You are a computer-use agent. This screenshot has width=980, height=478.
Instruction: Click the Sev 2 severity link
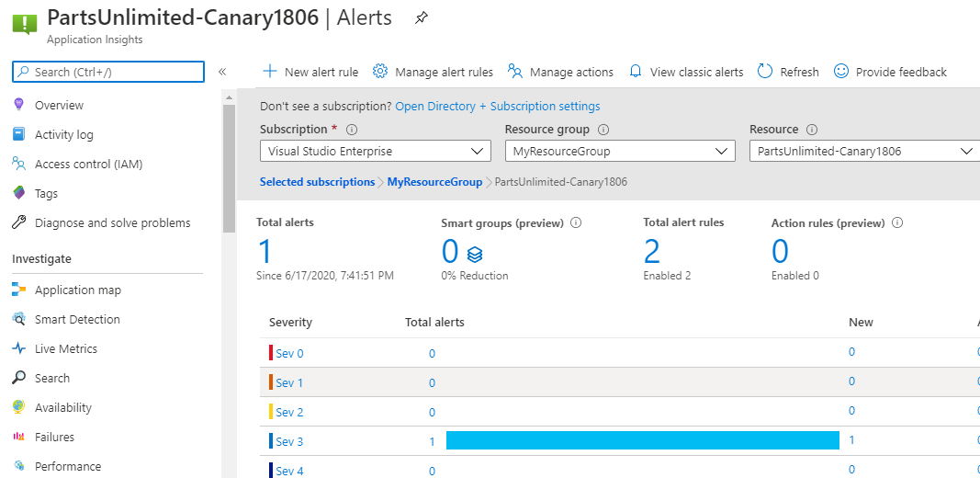coord(289,413)
